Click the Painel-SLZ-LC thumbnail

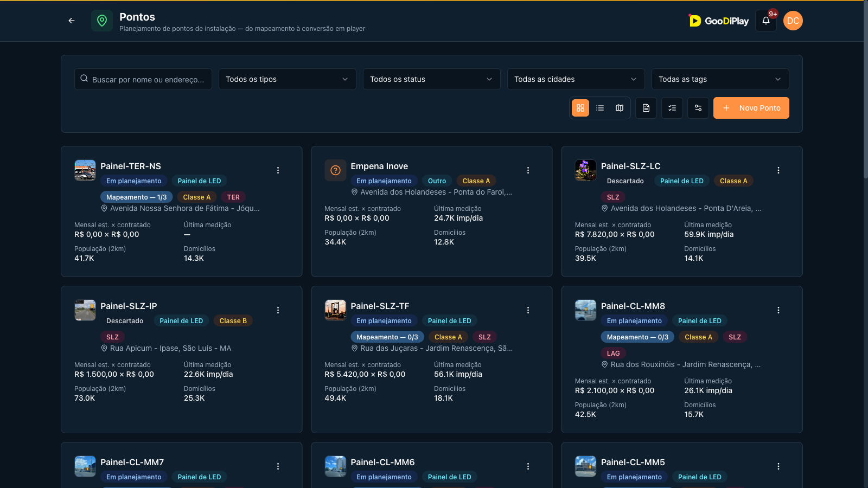pyautogui.click(x=585, y=170)
